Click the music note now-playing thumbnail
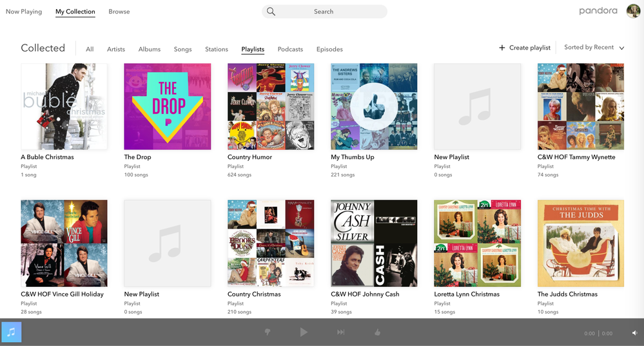The image size is (644, 346). tap(12, 332)
